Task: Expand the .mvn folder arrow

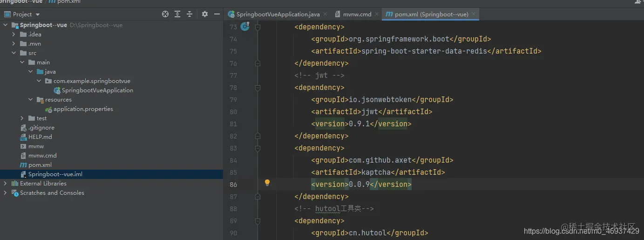Action: 14,44
